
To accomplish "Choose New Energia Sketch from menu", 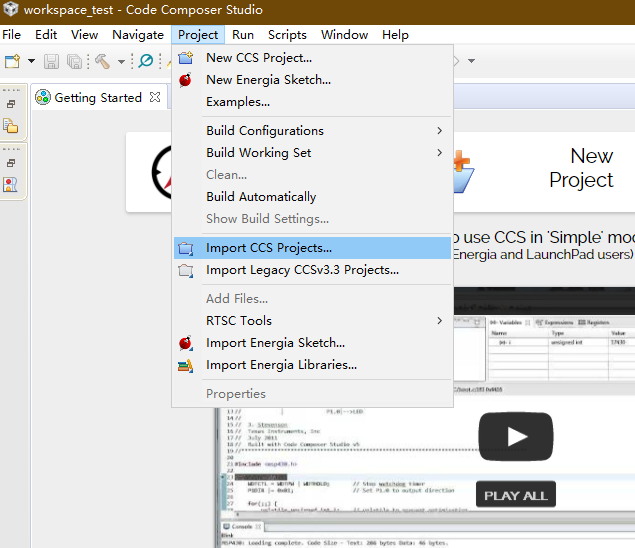I will tap(268, 80).
